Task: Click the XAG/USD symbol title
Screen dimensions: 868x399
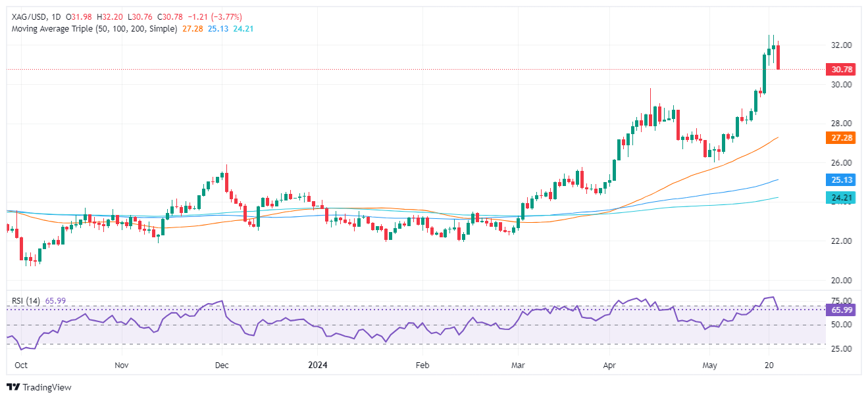Action: pyautogui.click(x=26, y=17)
